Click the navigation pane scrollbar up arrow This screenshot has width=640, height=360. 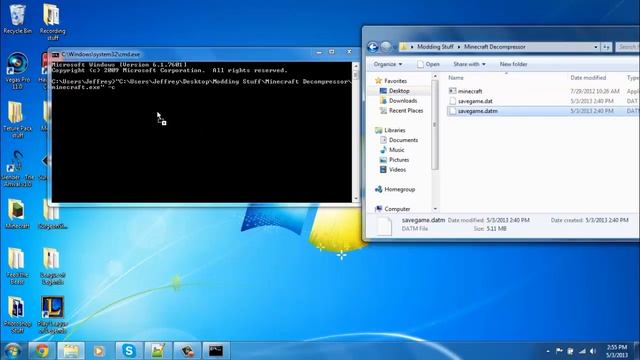pos(435,76)
